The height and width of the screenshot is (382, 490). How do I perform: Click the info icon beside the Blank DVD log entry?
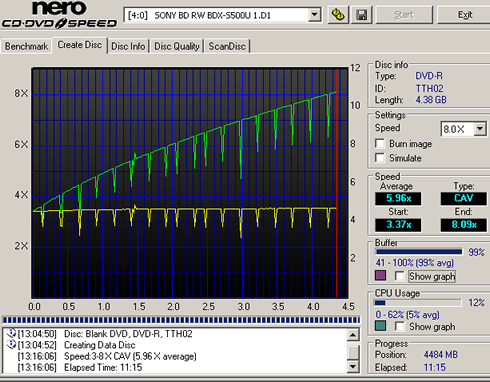tap(11, 333)
